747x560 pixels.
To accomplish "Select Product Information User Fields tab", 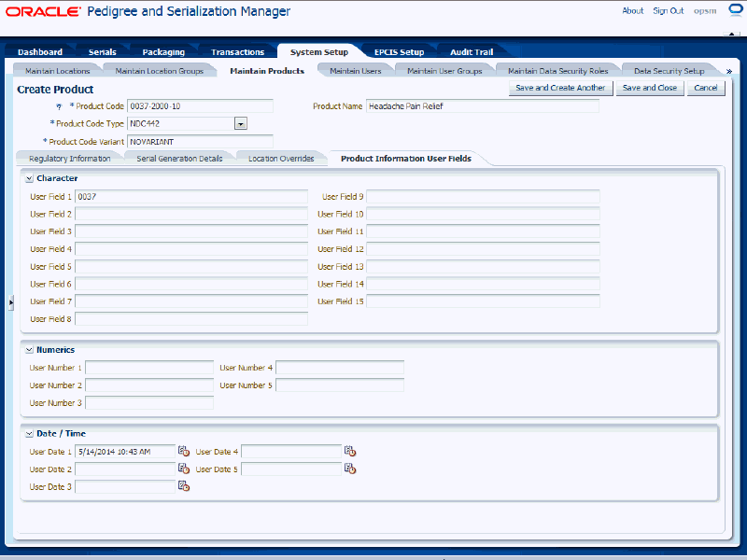I will (406, 159).
